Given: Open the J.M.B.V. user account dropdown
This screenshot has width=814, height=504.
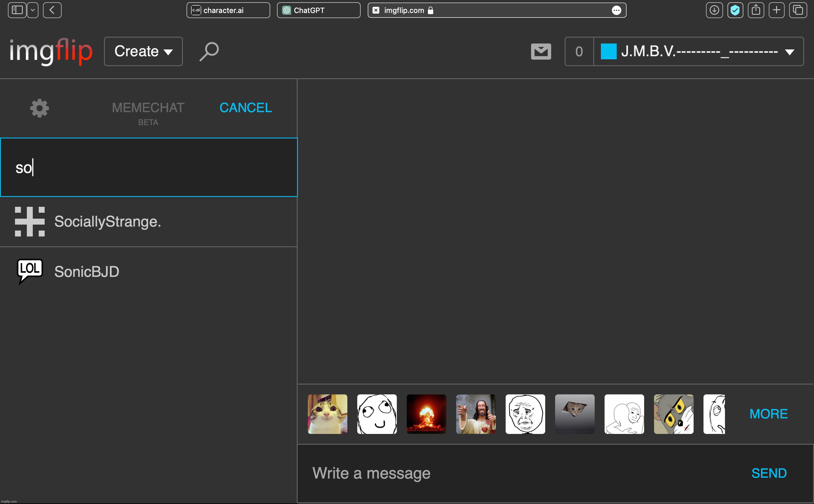Looking at the screenshot, I should (699, 51).
